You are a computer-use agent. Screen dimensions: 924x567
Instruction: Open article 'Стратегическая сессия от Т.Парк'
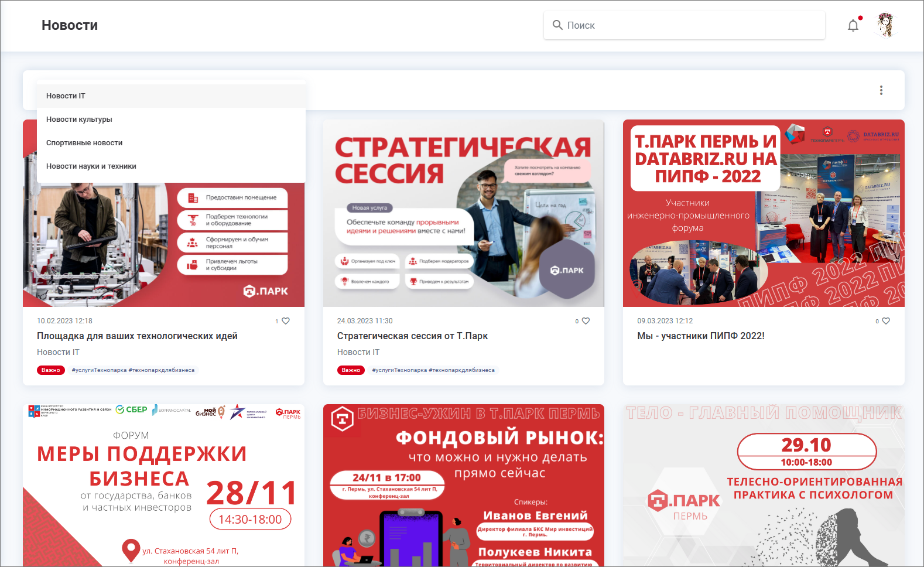tap(412, 336)
